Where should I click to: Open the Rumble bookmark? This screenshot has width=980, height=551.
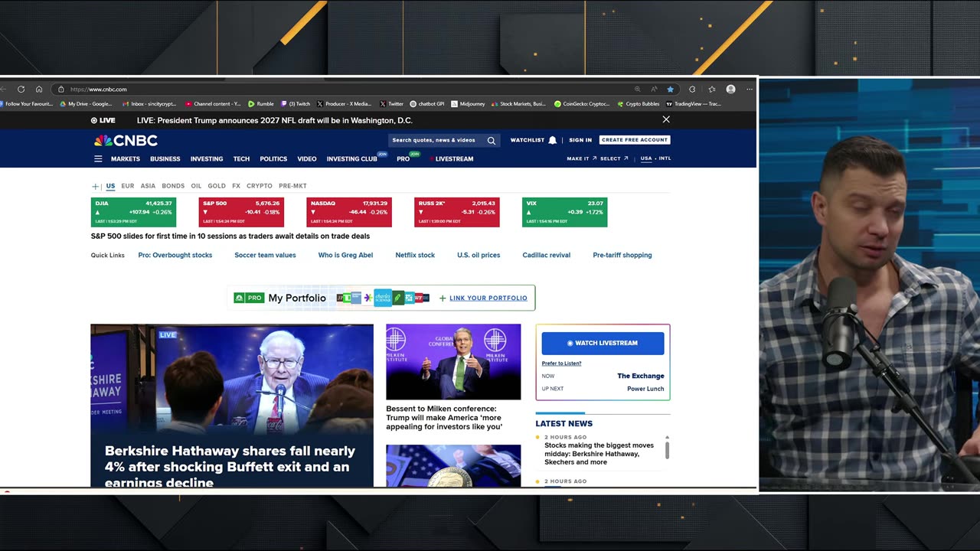(x=261, y=104)
